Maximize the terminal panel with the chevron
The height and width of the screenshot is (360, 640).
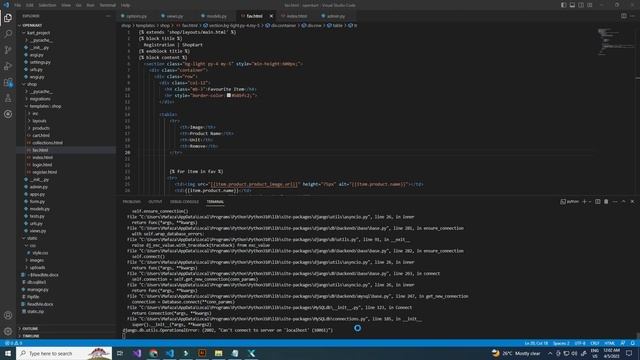(x=623, y=202)
